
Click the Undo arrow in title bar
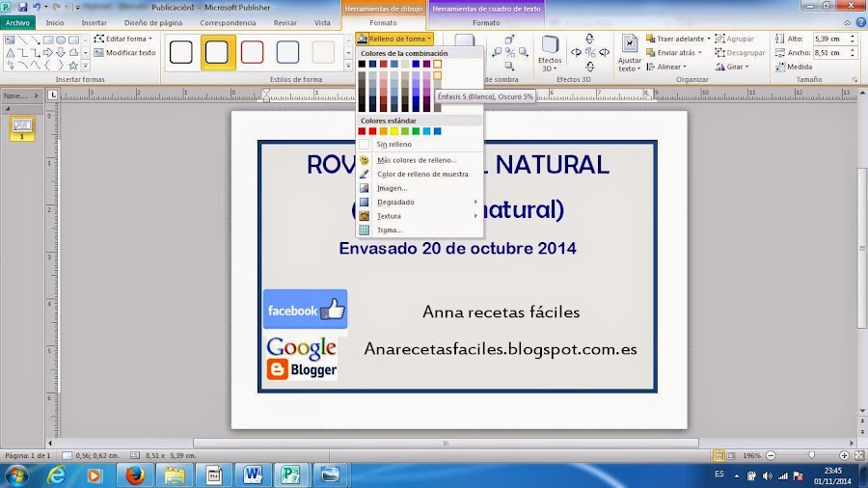(x=37, y=7)
